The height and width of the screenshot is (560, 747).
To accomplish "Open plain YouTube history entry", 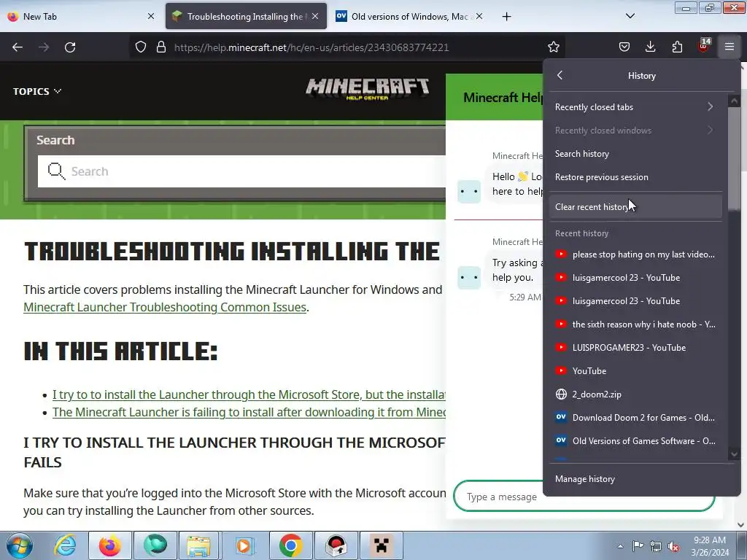I will click(635, 371).
